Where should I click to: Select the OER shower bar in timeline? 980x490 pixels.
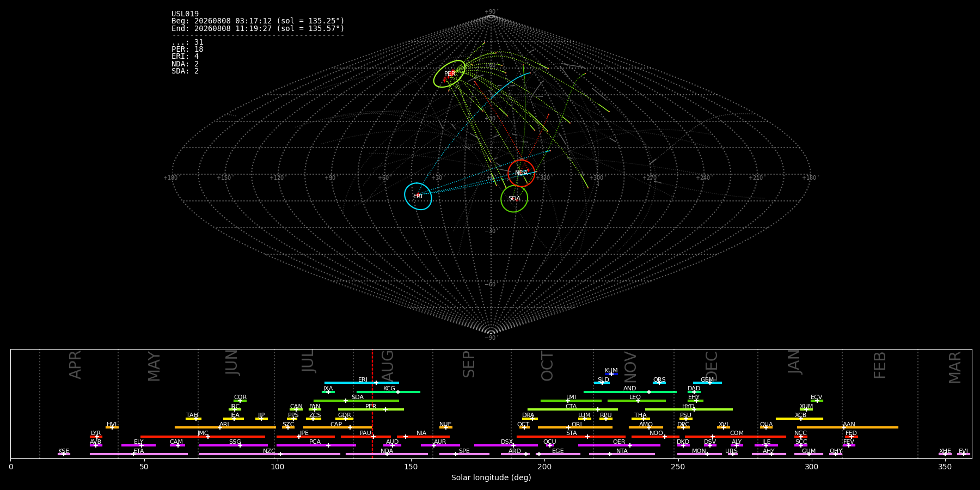[x=619, y=445]
